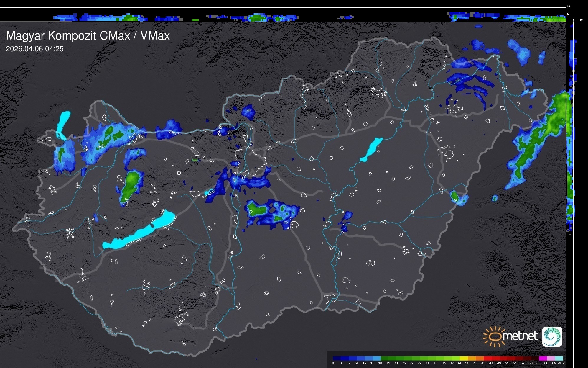
Task: Select the magenta 63 dBZ legend swatch
Action: [x=543, y=358]
